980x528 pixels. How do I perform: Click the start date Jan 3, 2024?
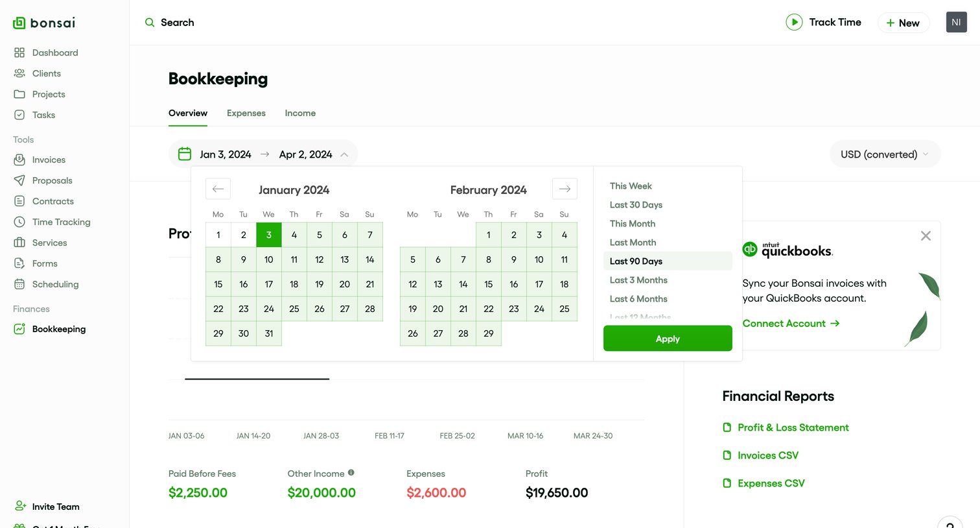click(x=226, y=154)
